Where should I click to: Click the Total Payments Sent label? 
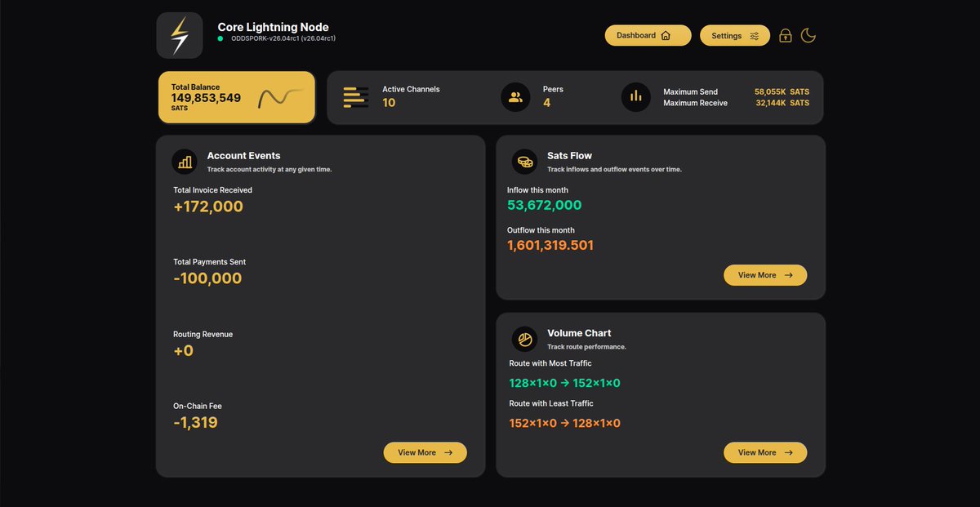point(209,262)
